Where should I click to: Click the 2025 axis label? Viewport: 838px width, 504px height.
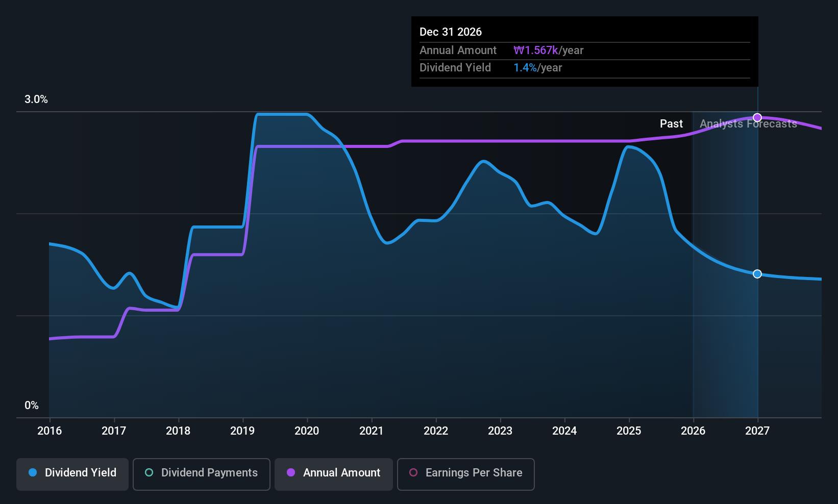(x=629, y=431)
